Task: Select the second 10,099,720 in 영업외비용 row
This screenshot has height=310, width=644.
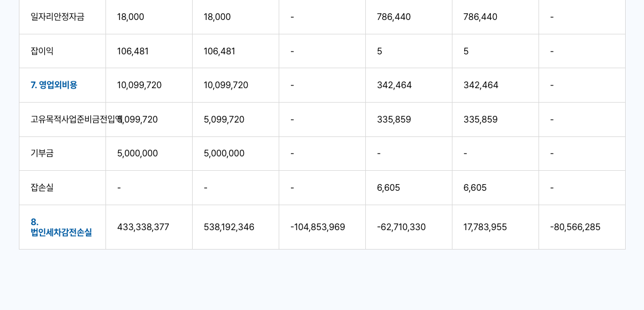Action: pos(226,85)
